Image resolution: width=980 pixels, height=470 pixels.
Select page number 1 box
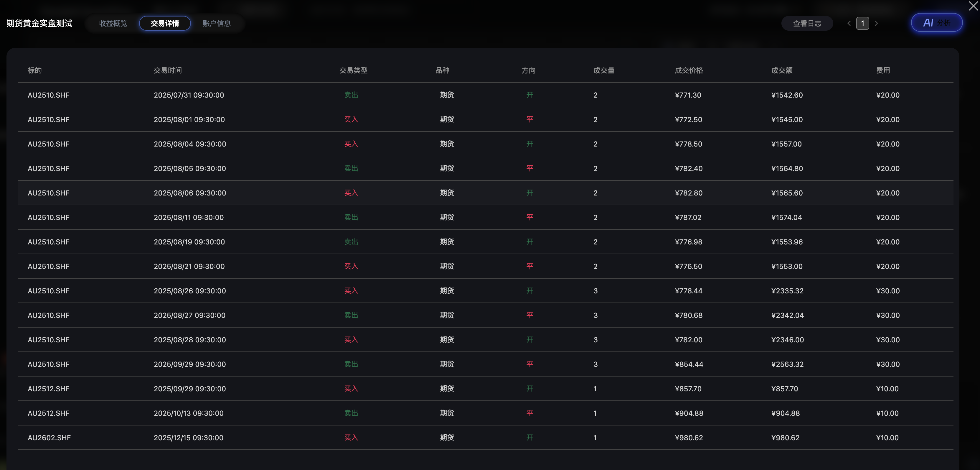pos(862,23)
